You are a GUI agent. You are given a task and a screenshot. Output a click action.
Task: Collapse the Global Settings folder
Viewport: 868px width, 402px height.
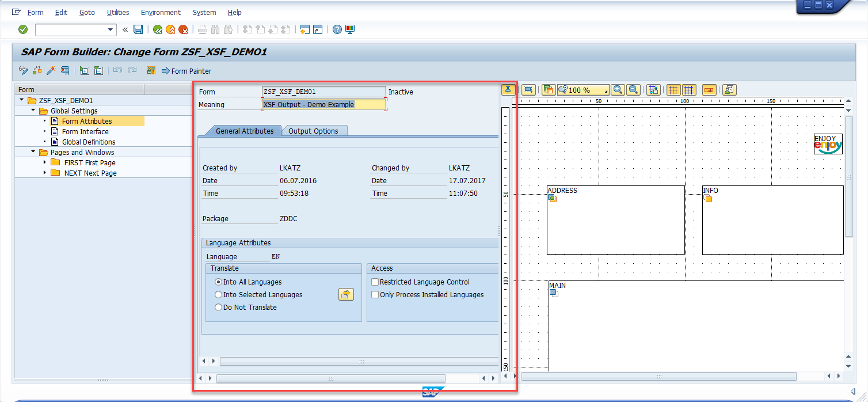(x=33, y=111)
